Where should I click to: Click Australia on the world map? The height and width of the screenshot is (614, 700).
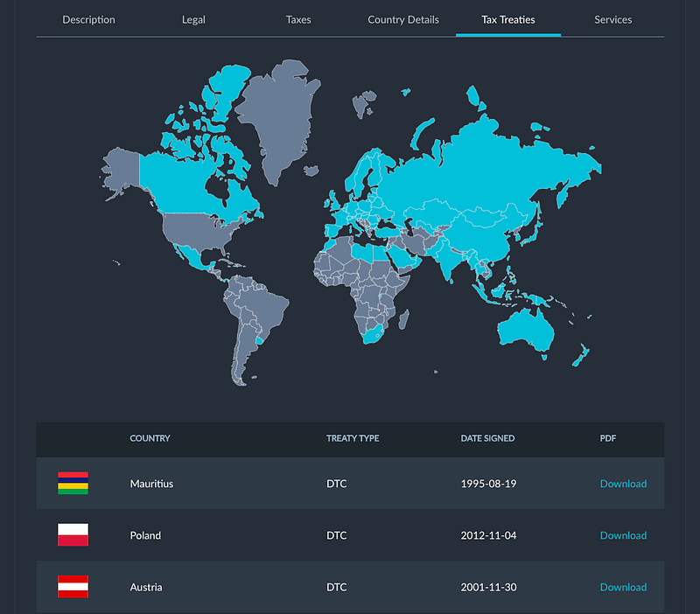click(x=527, y=331)
